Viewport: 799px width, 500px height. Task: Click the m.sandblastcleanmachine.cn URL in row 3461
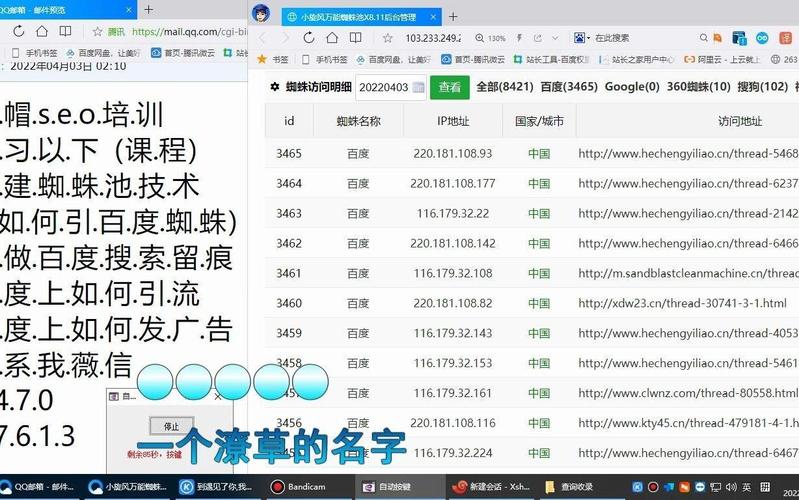click(x=688, y=273)
